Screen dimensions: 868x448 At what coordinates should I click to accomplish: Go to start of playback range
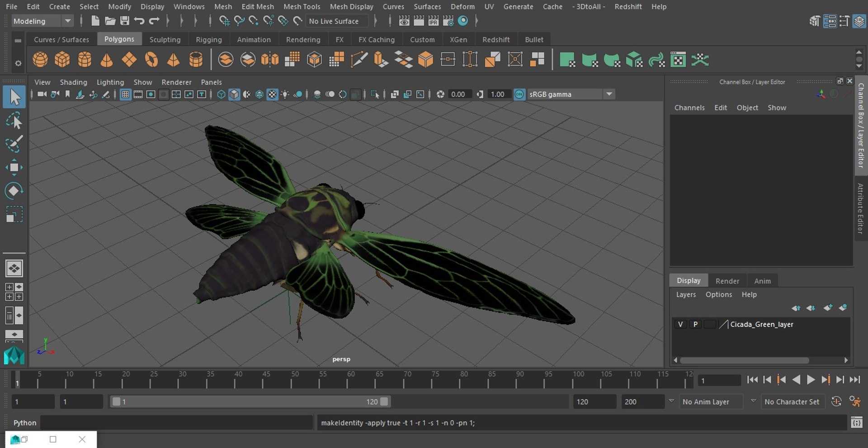click(752, 380)
